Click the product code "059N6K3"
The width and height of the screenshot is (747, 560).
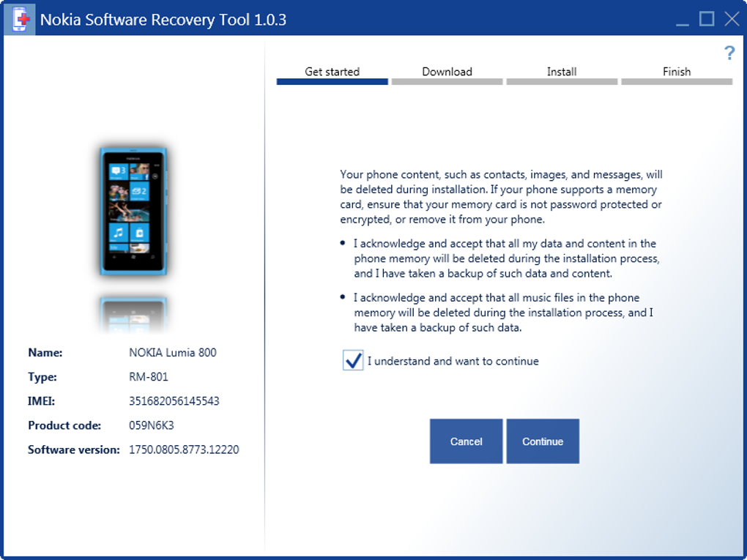click(151, 425)
